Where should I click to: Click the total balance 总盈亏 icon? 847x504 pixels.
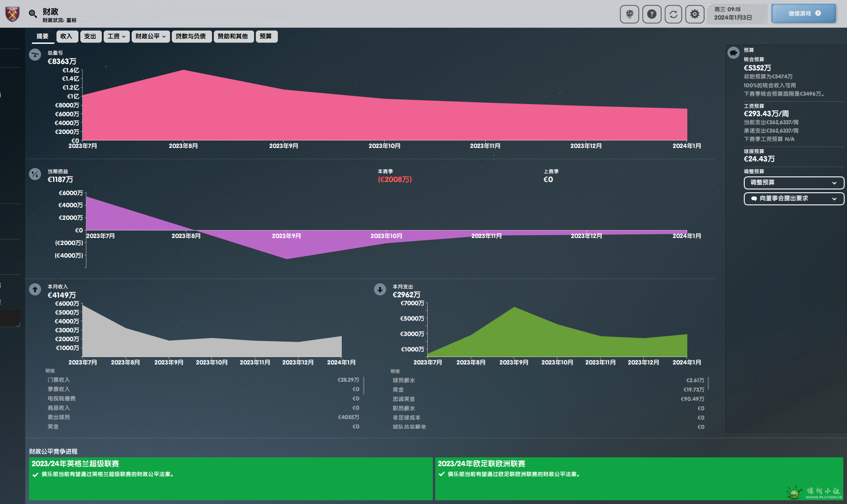coord(35,55)
